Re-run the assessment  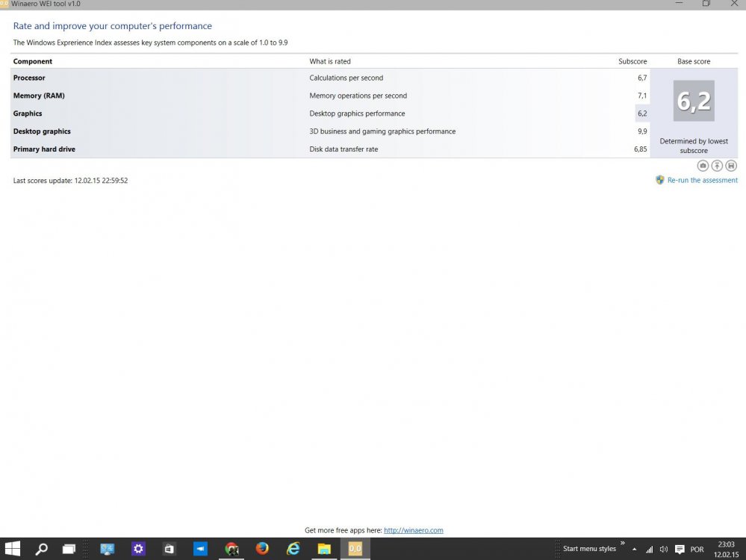pyautogui.click(x=702, y=181)
